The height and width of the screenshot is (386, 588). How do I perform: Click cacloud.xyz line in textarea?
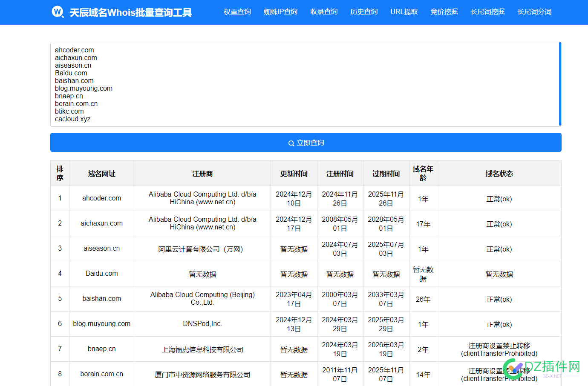pyautogui.click(x=73, y=119)
